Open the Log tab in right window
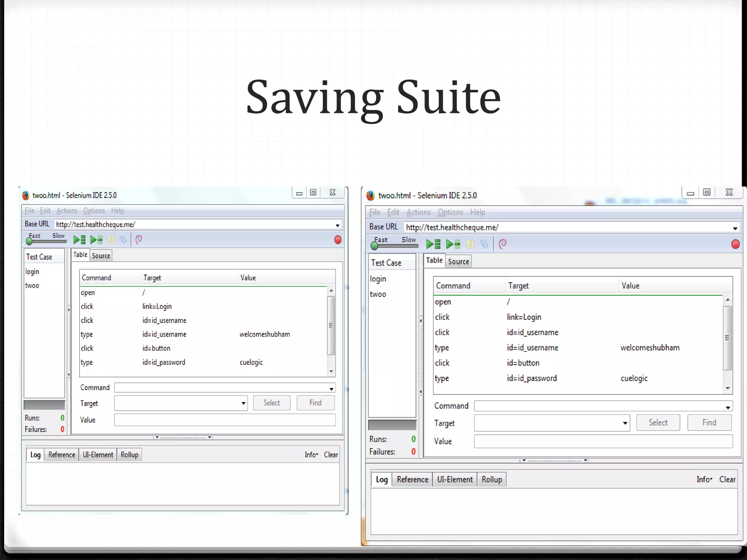Viewport: 747px width, 560px height. 382,479
